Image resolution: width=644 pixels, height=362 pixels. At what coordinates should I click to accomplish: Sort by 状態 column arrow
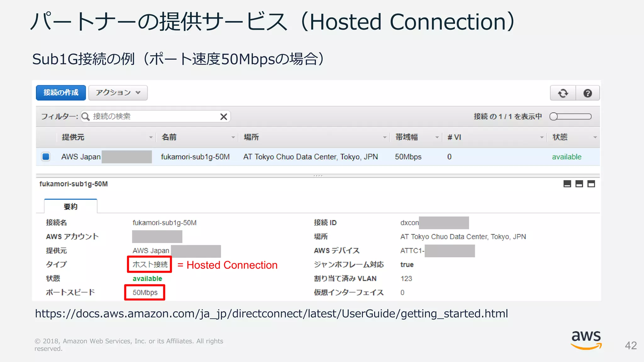(x=595, y=137)
